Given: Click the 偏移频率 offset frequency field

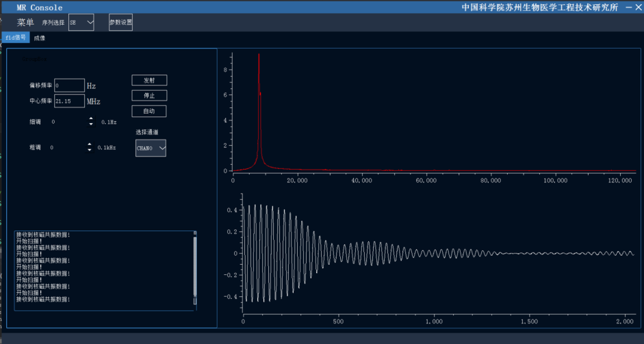Looking at the screenshot, I should 69,85.
